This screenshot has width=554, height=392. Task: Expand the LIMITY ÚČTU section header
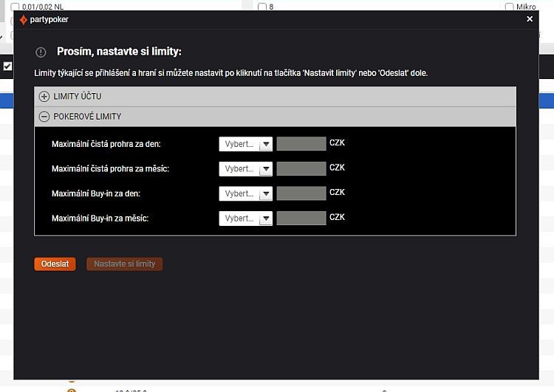coord(275,97)
